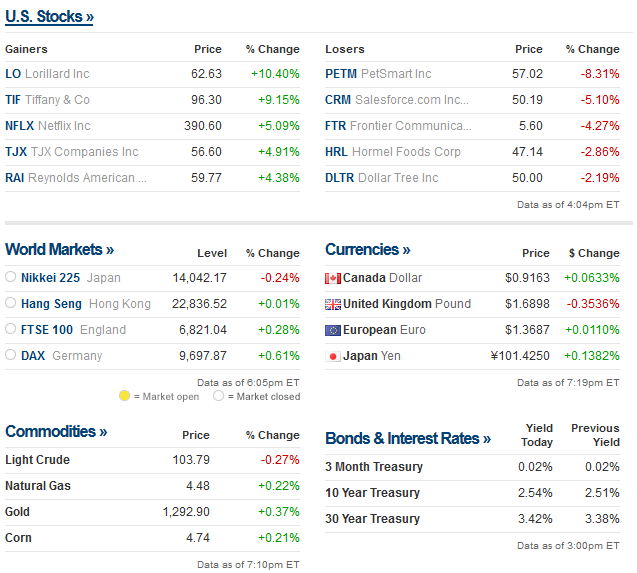
Task: Click the Japan flag icon
Action: tap(333, 356)
